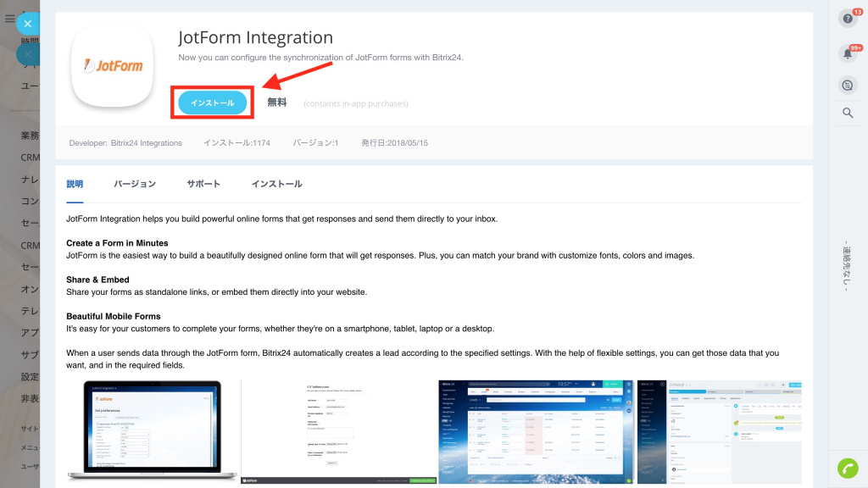Open the notifications bell icon
Image resolution: width=868 pixels, height=488 pixels.
tap(848, 53)
